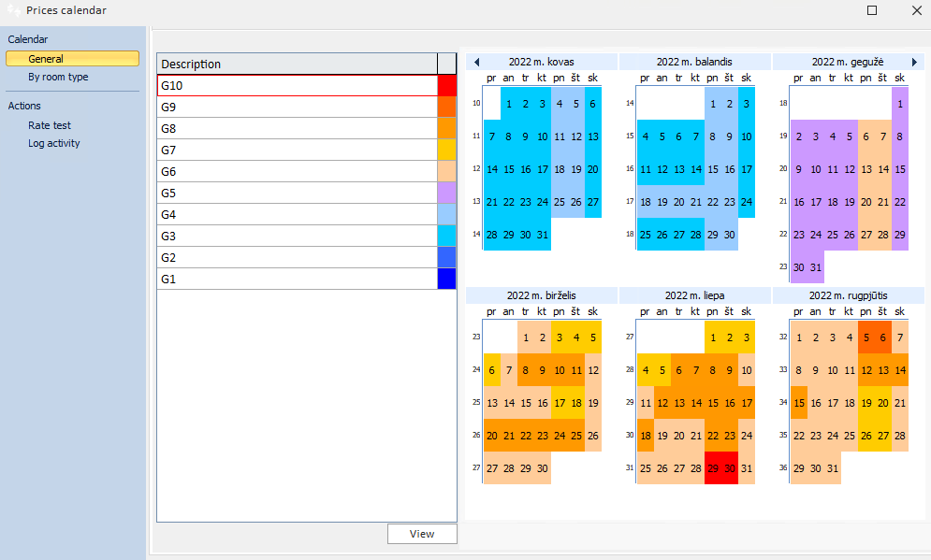Select the G3 description row
This screenshot has width=931, height=560.
pos(298,236)
